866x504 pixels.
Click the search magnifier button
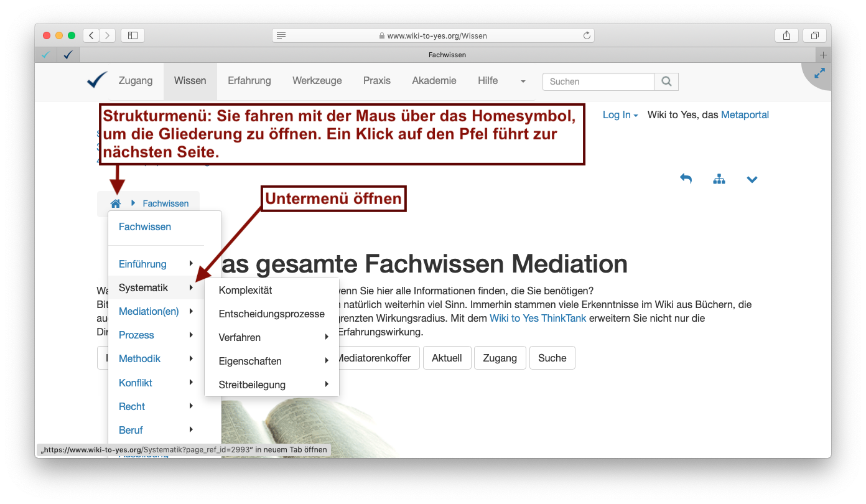(666, 82)
